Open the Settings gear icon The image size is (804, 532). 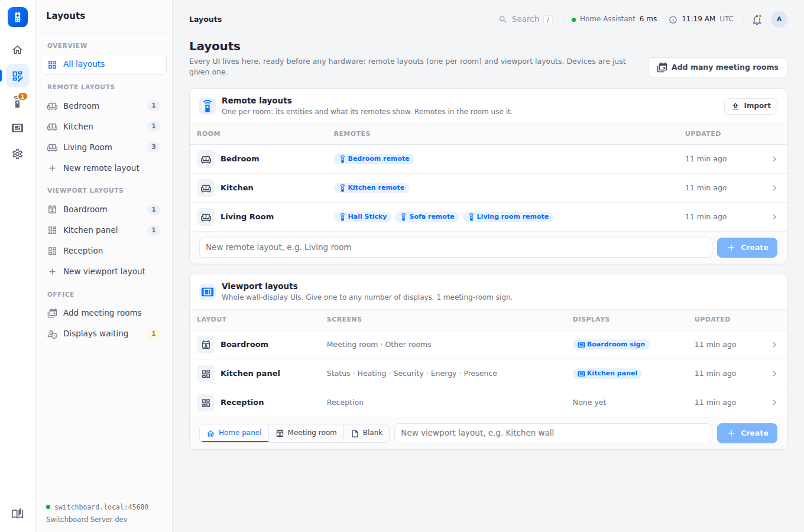18,154
